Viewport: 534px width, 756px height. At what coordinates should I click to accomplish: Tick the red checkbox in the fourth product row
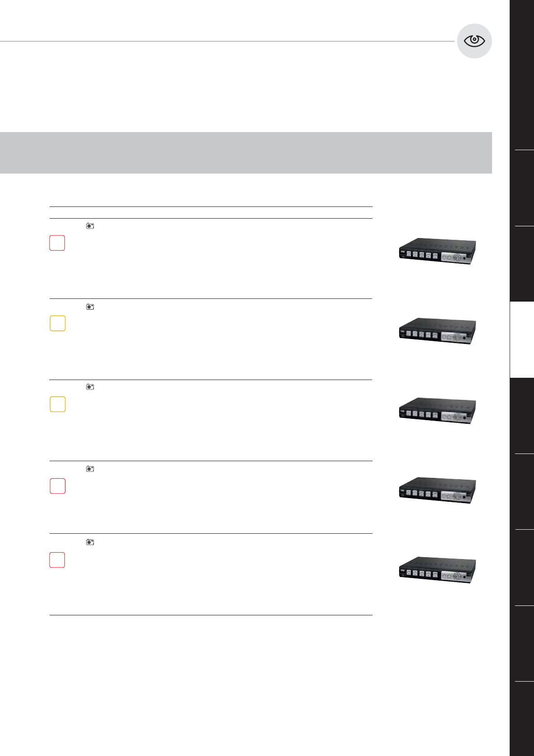[58, 486]
